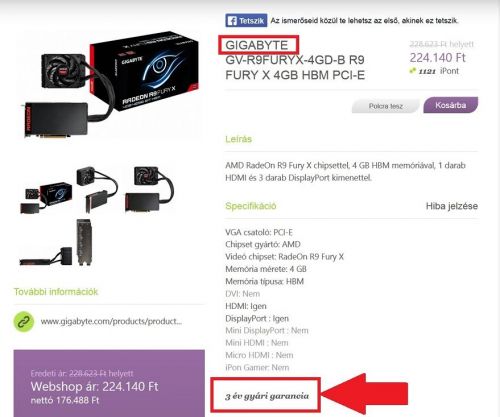Click the Leírás section heading
Screen dimensions: 500x417
238,139
